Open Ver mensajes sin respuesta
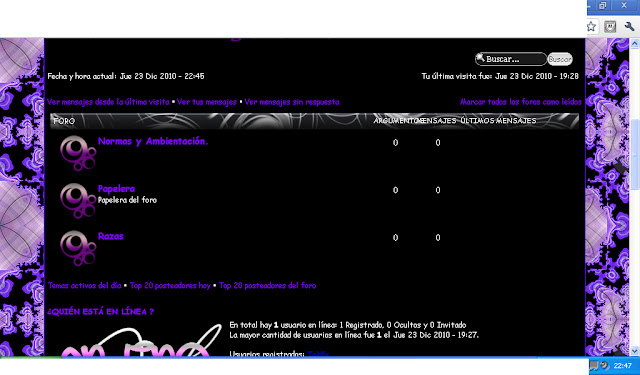Image resolution: width=640 pixels, height=375 pixels. pyautogui.click(x=292, y=102)
